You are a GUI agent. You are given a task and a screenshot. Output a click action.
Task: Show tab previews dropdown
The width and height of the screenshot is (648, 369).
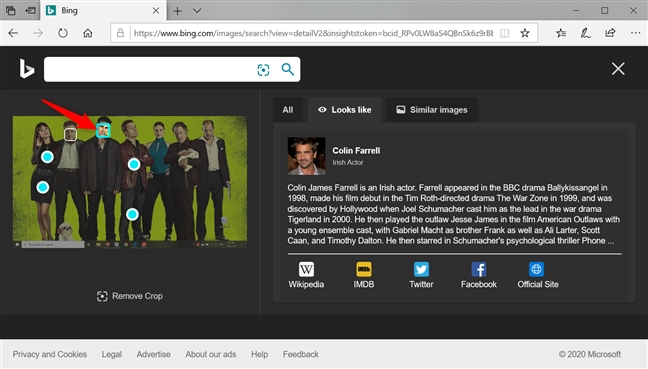point(197,11)
